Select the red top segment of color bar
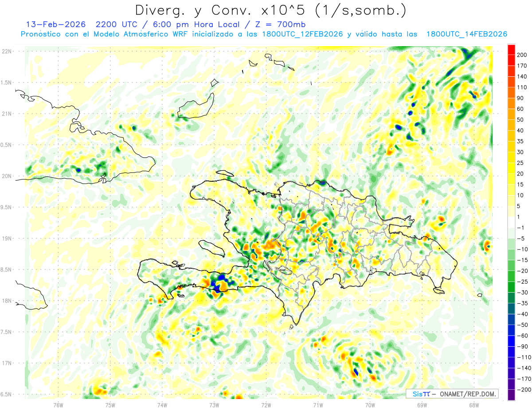The height and width of the screenshot is (411, 532). (511, 50)
